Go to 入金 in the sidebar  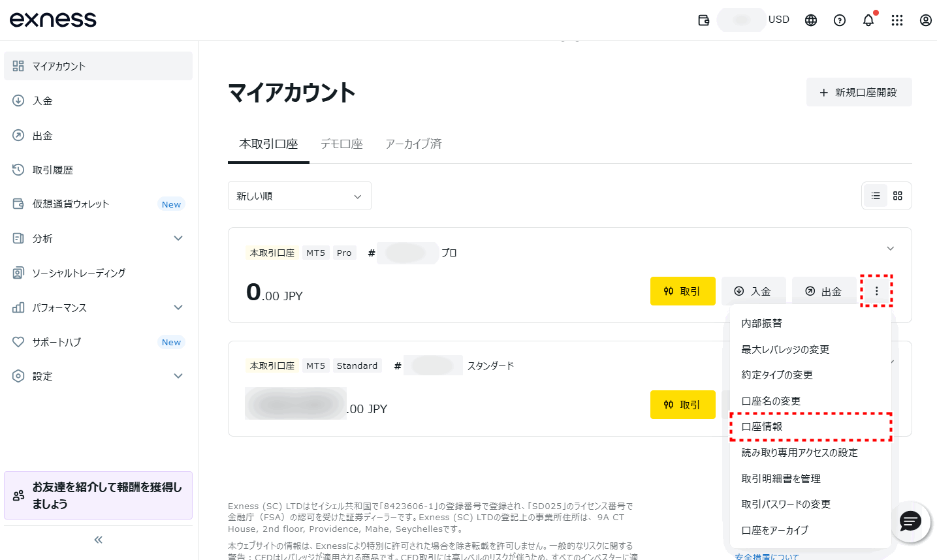click(98, 101)
